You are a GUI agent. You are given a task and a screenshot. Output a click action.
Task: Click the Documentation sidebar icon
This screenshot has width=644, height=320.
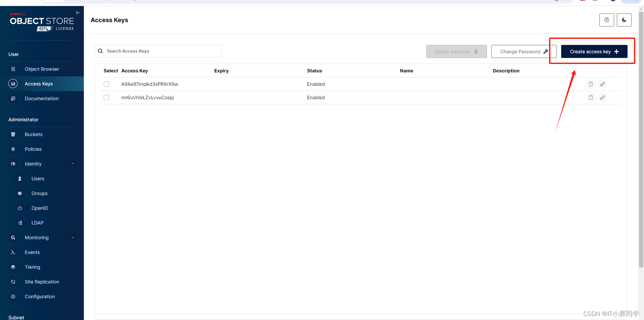click(13, 99)
